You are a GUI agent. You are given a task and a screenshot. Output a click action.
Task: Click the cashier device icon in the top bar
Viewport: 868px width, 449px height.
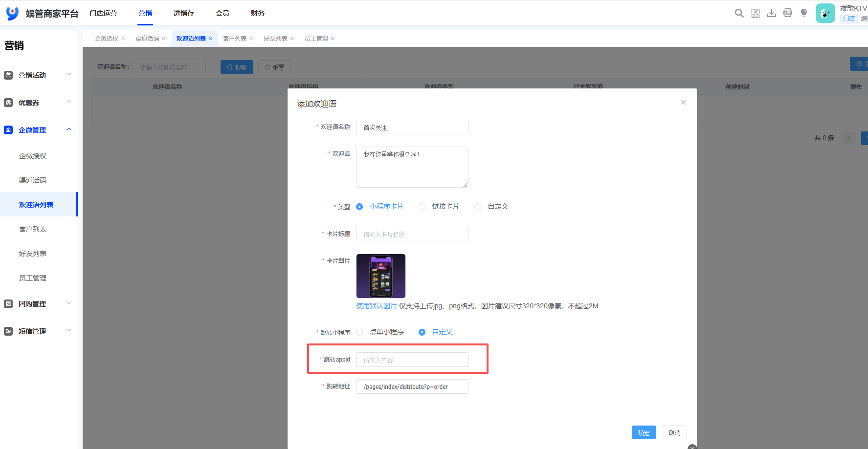[x=755, y=13]
